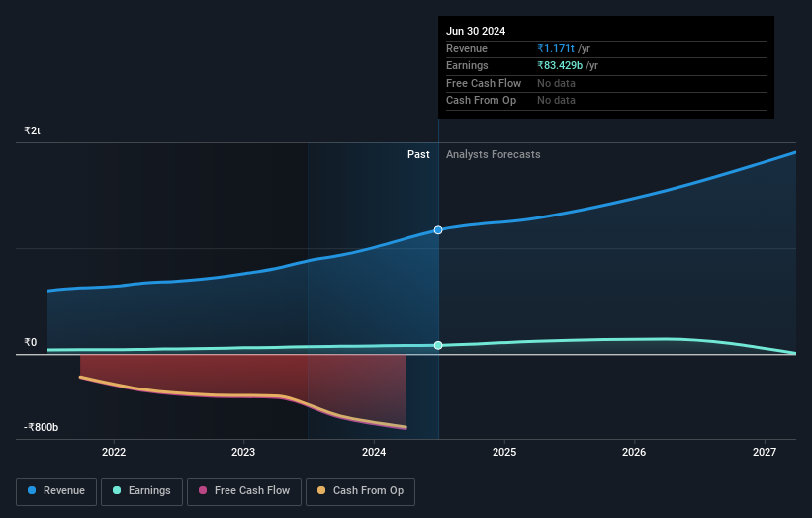Click the blue Revenue legend dot
Image resolution: width=812 pixels, height=518 pixels.
click(32, 490)
